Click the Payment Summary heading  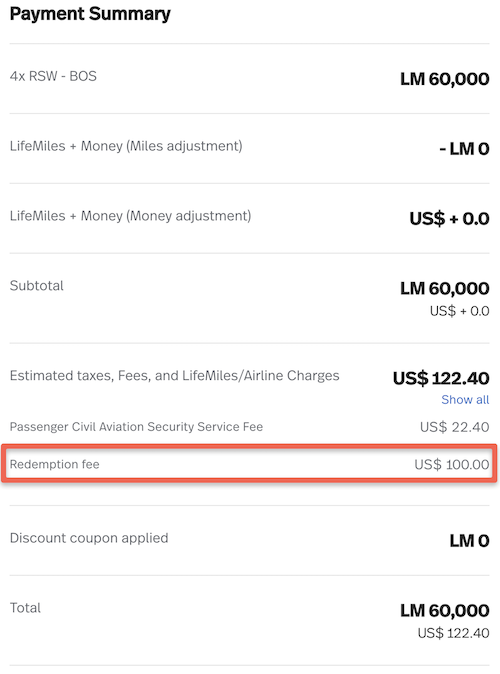point(90,14)
